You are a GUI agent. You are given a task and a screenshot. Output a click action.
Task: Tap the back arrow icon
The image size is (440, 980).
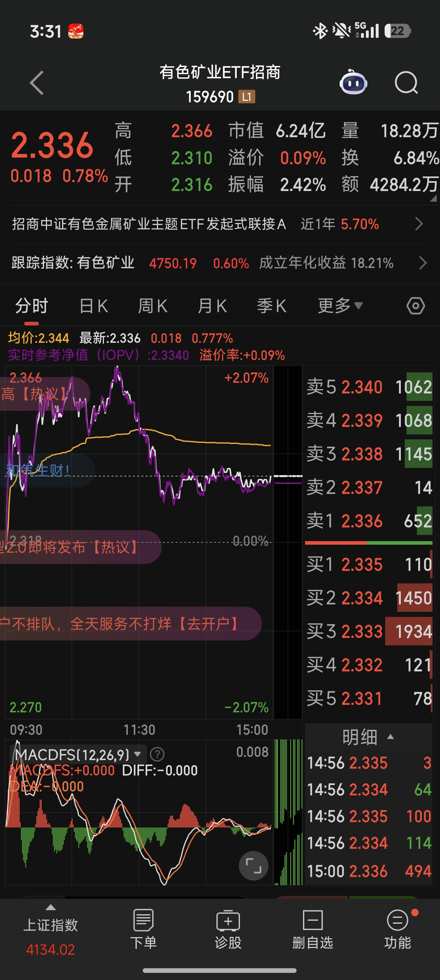(x=37, y=83)
